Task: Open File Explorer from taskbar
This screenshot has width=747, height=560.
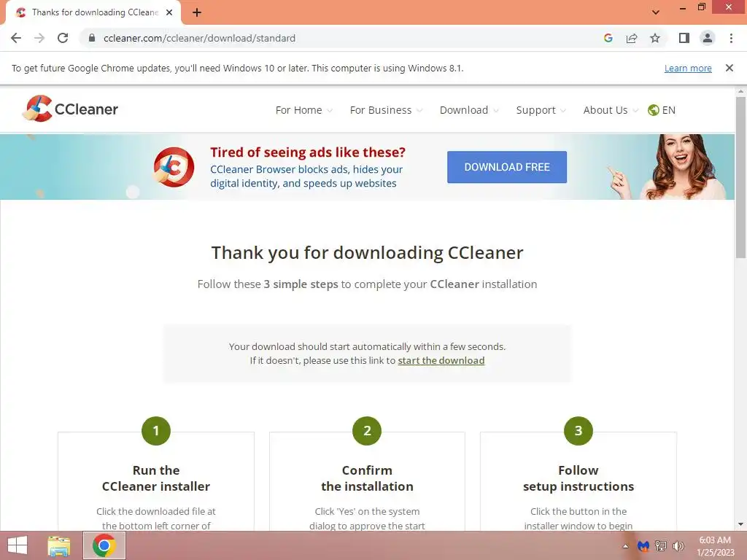Action: (x=59, y=545)
